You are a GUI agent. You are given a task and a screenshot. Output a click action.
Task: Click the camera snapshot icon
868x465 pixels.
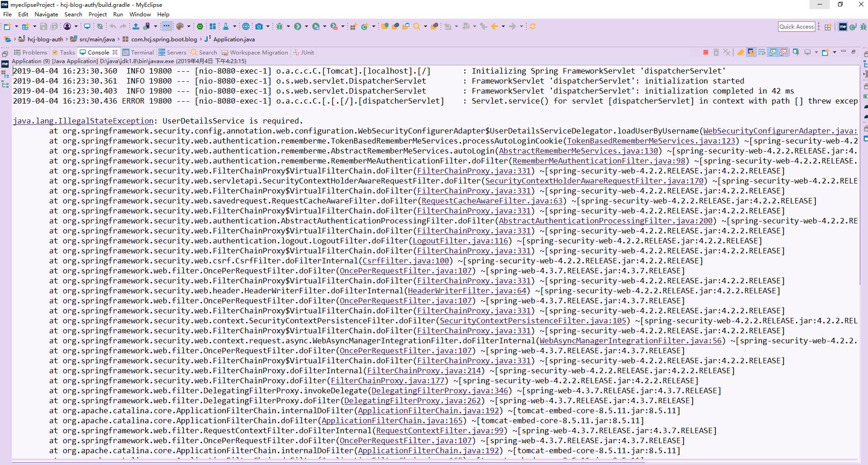coord(259,27)
